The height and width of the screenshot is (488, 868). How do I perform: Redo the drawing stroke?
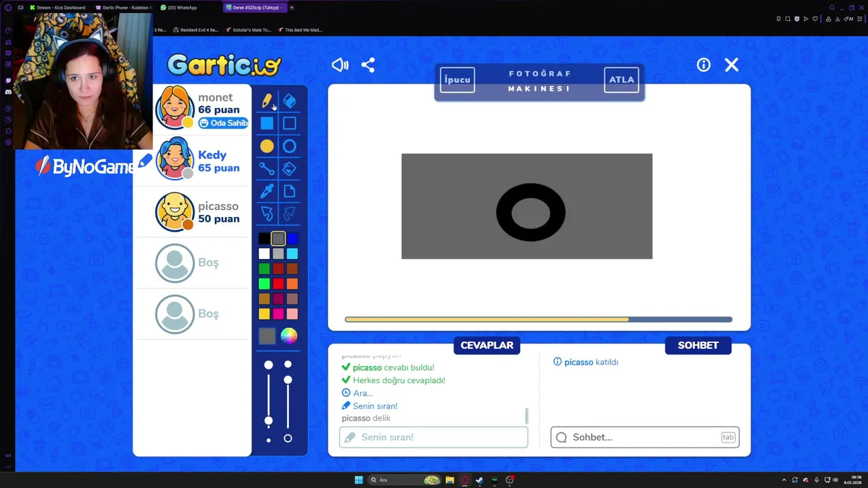click(290, 214)
